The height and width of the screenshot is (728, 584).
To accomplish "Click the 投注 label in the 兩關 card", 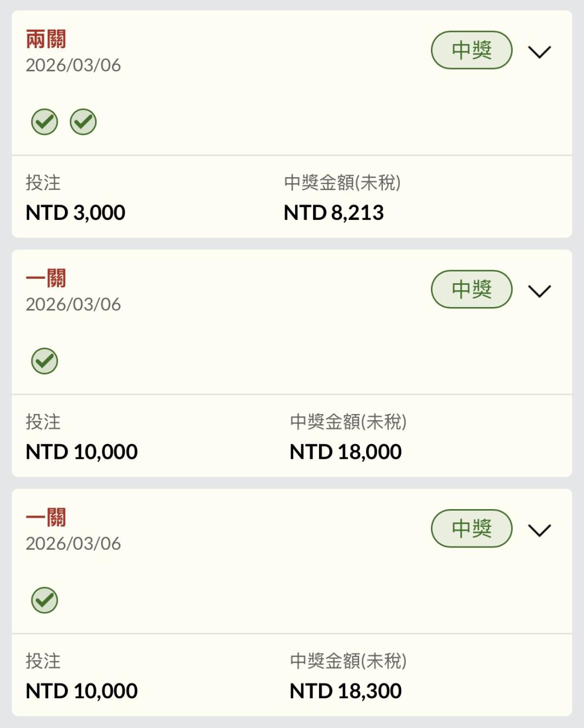I will 43,183.
